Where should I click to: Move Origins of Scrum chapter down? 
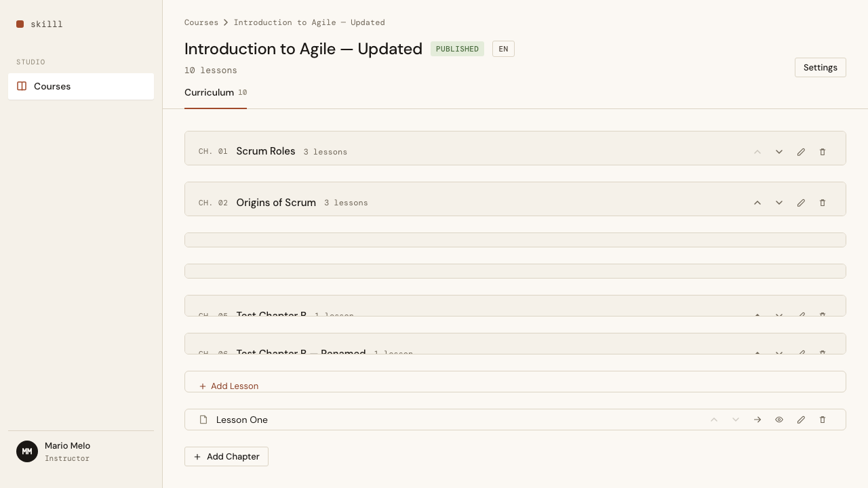point(779,203)
